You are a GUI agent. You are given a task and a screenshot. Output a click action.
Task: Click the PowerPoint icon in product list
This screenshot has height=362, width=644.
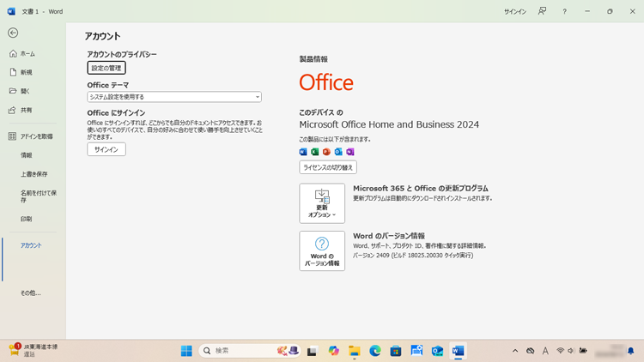tap(326, 152)
